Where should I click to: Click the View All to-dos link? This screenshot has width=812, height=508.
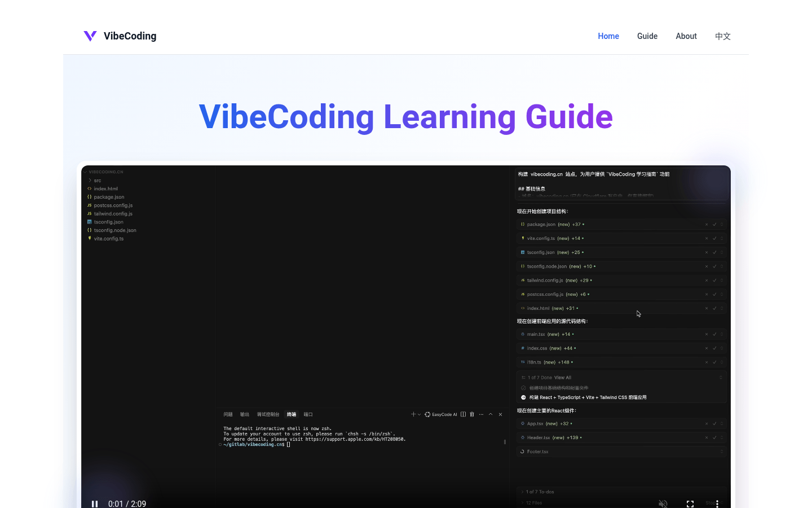(562, 377)
